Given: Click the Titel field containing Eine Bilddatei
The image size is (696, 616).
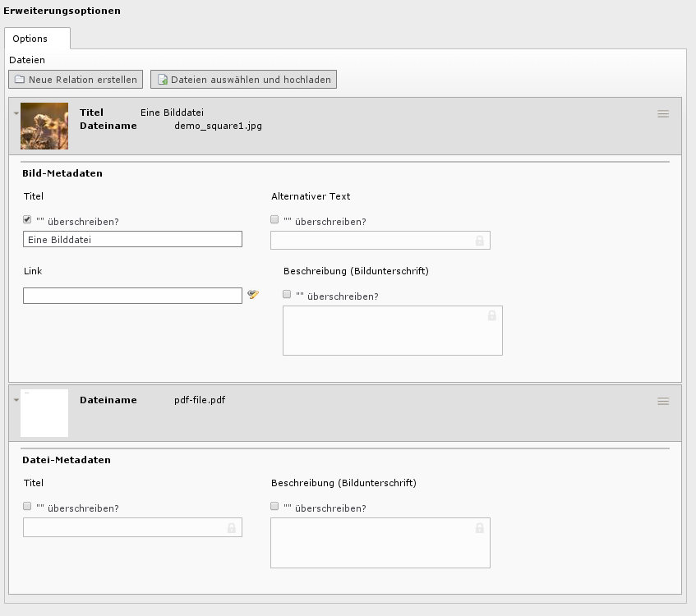Looking at the screenshot, I should [x=133, y=239].
